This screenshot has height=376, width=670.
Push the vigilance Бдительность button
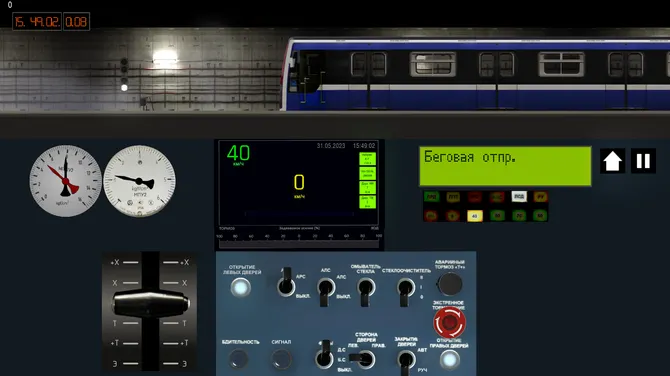[x=238, y=359]
